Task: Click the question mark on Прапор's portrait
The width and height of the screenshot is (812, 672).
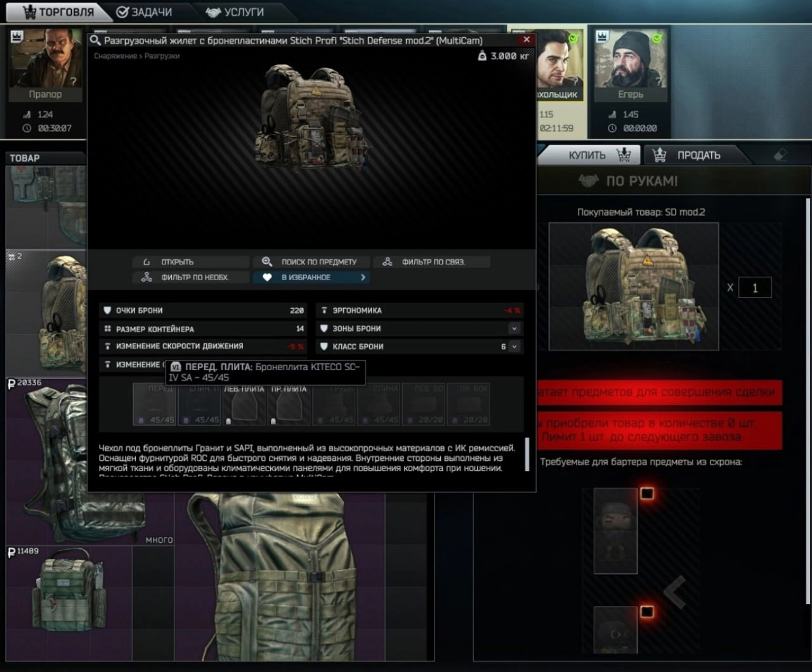Action: (x=74, y=81)
